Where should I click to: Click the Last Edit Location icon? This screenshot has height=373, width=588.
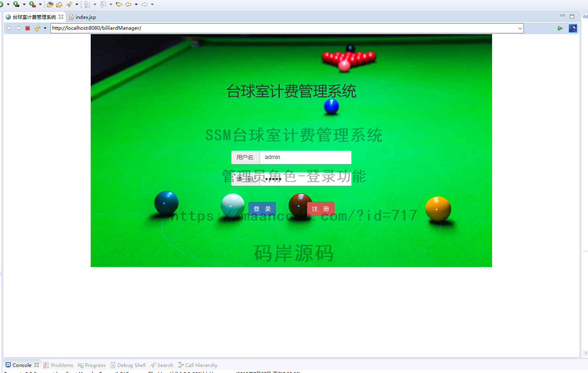coord(119,4)
